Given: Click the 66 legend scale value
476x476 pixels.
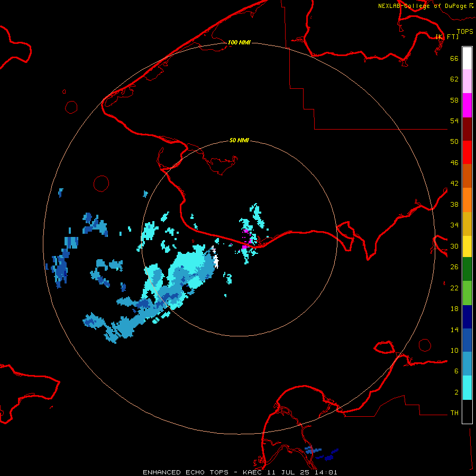Looking at the screenshot, I should [454, 58].
